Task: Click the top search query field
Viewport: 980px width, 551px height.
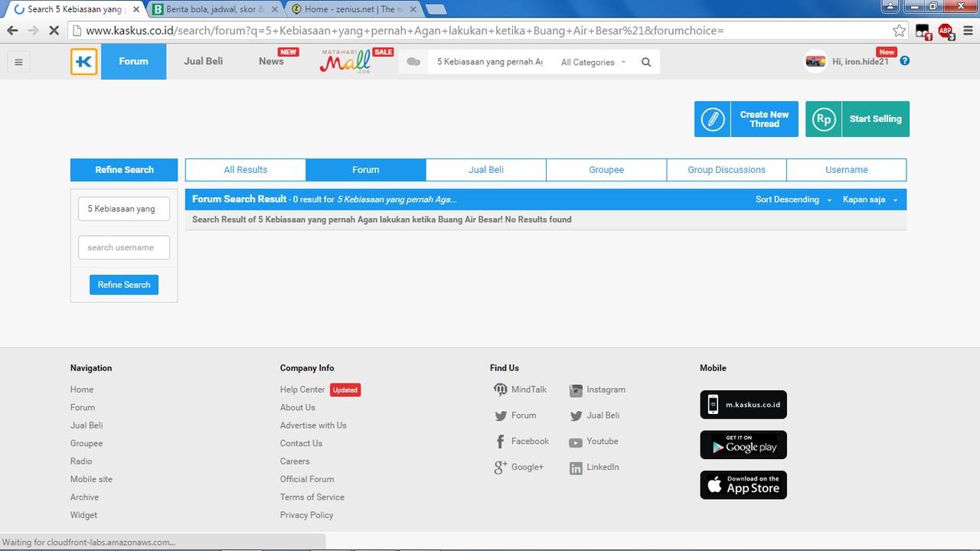Action: [x=490, y=62]
